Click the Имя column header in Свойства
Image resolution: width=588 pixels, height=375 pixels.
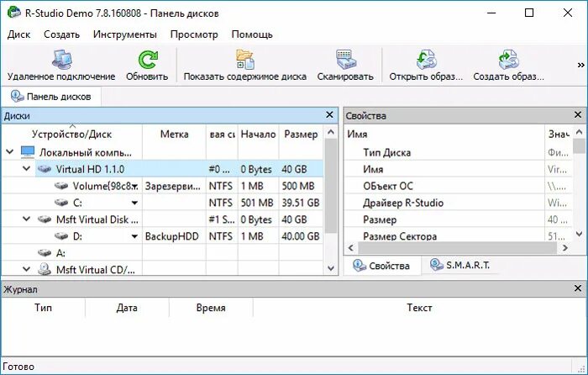444,134
